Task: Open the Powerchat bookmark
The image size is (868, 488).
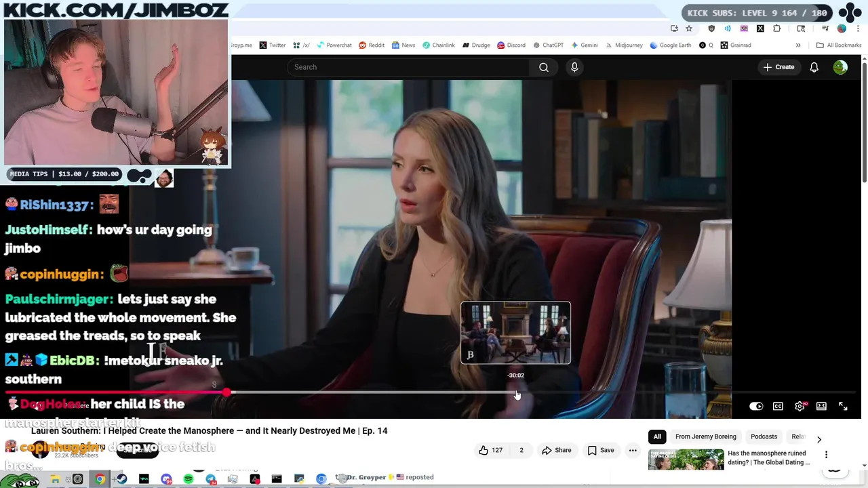Action: [334, 45]
